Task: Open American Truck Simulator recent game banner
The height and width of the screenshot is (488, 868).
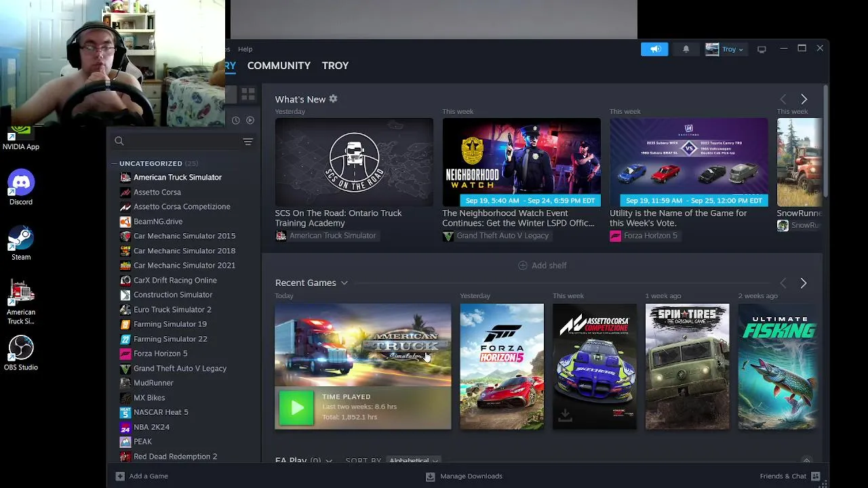Action: point(363,345)
